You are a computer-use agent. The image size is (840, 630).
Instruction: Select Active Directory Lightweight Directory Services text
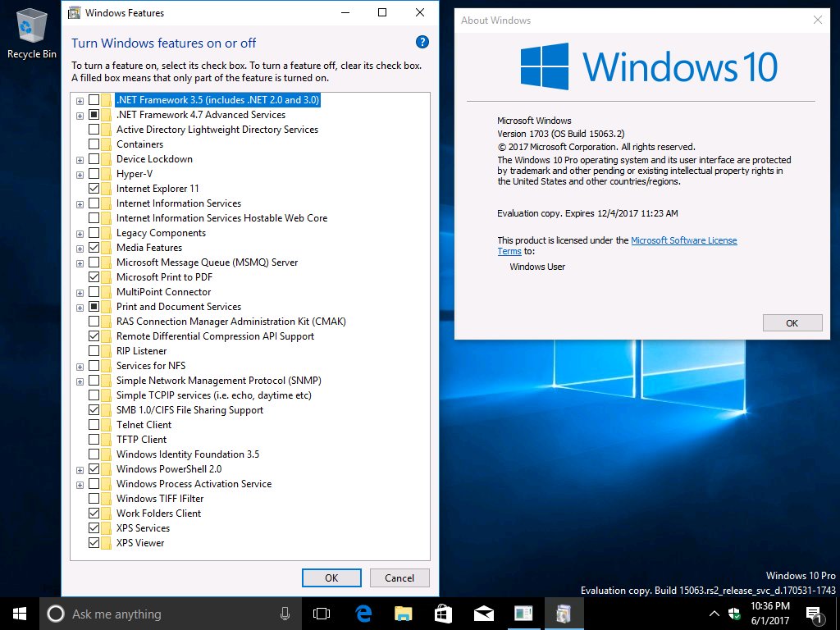(x=217, y=130)
